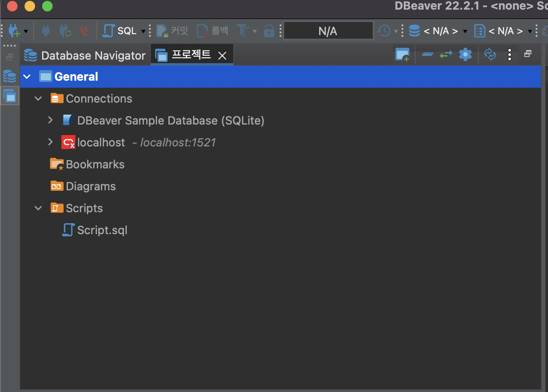The height and width of the screenshot is (392, 548).
Task: Open the New Connection dropdown arrow
Action: 26,32
